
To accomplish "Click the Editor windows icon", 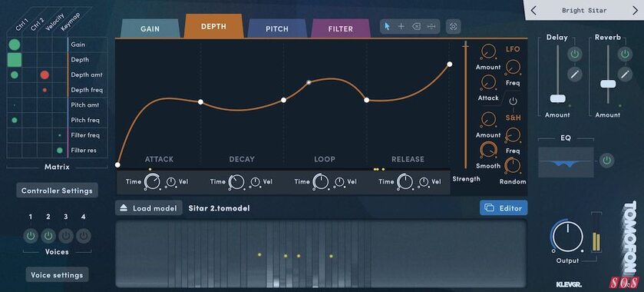I will click(x=489, y=208).
